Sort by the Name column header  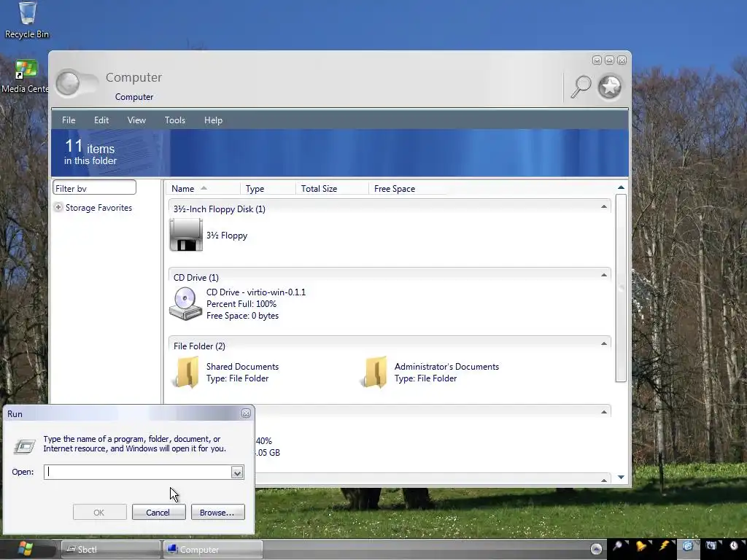coord(203,189)
